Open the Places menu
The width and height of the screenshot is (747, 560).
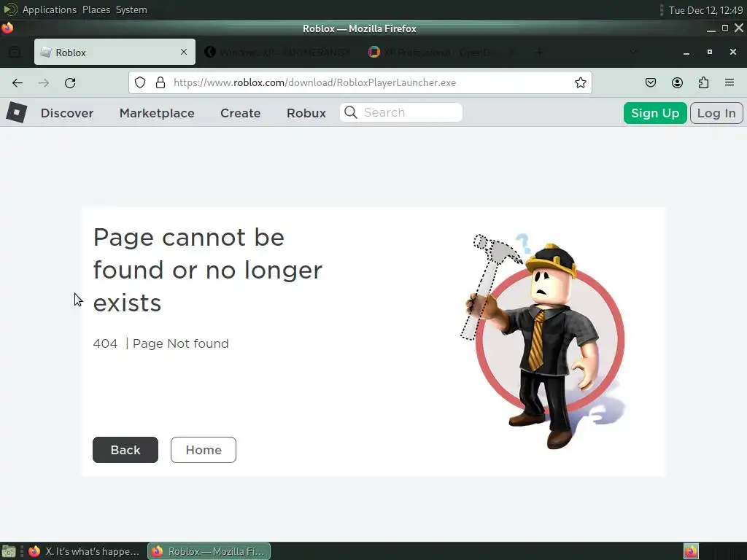click(x=96, y=9)
